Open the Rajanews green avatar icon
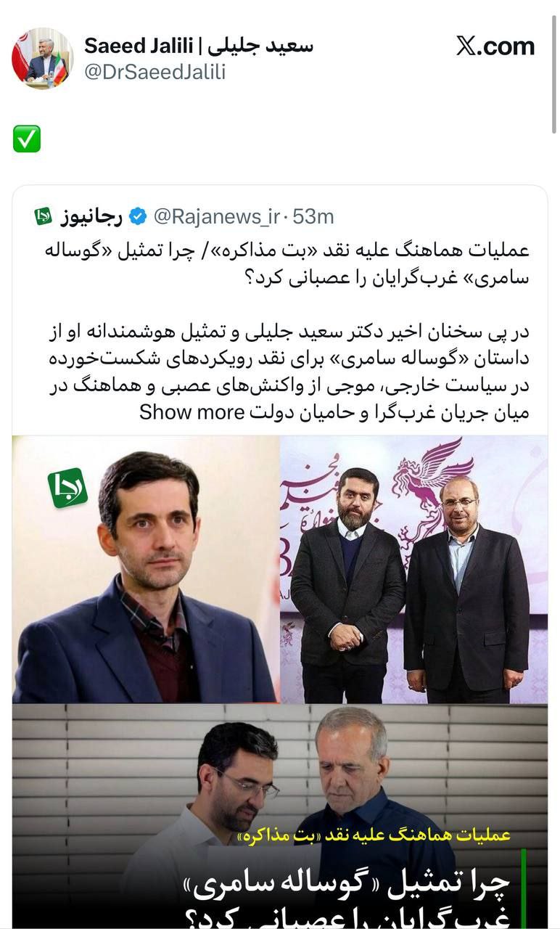 point(44,216)
